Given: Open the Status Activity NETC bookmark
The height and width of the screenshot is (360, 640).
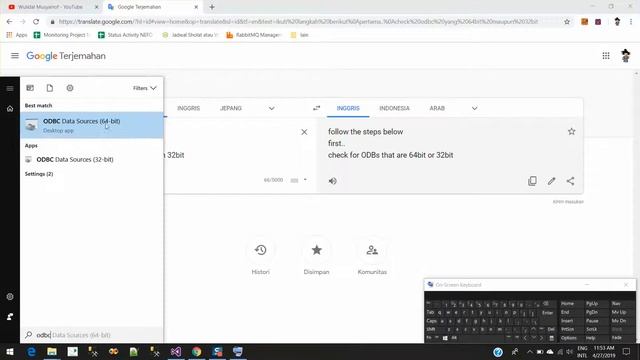Looking at the screenshot, I should point(125,35).
